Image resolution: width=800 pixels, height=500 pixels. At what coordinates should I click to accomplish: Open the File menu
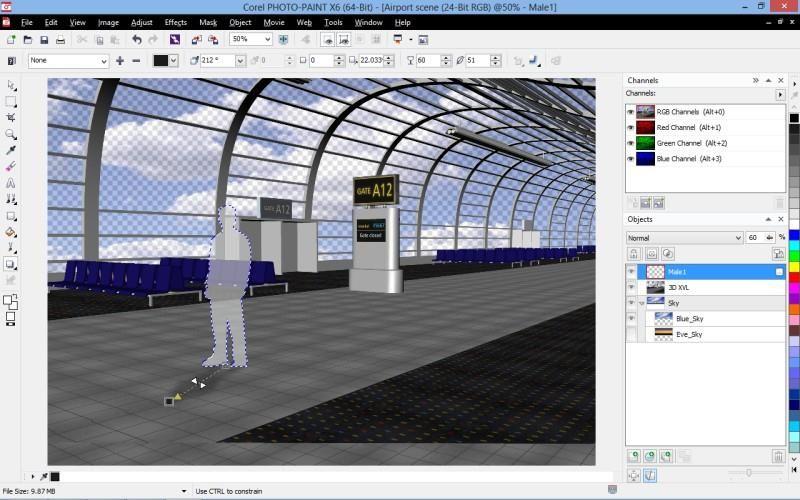point(27,22)
